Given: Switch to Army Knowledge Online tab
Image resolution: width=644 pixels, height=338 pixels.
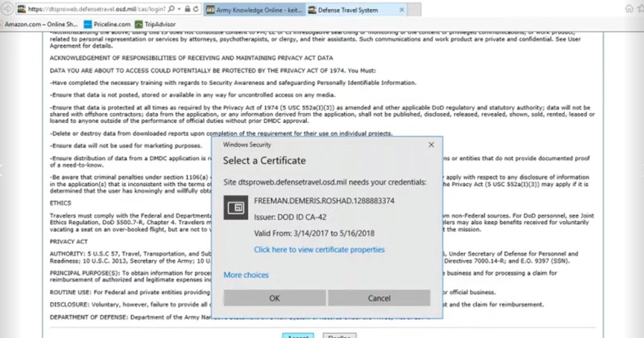Looking at the screenshot, I should (254, 10).
